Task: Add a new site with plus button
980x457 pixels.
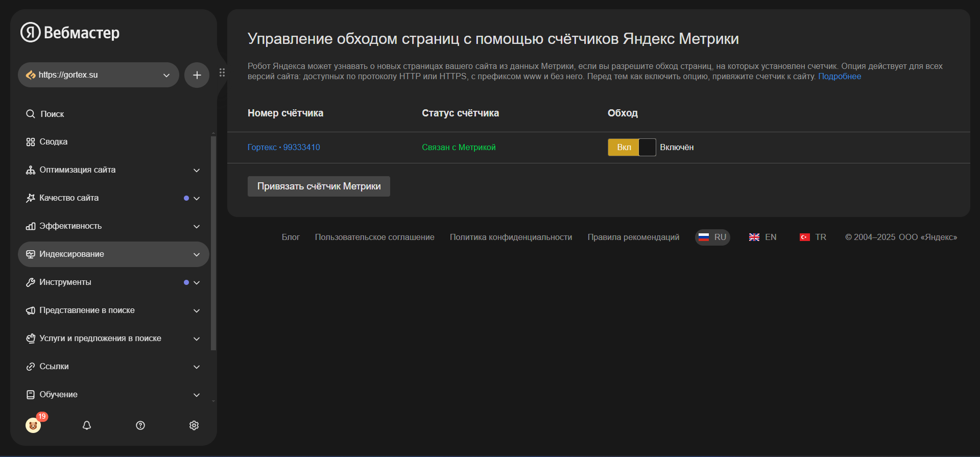Action: coord(197,75)
